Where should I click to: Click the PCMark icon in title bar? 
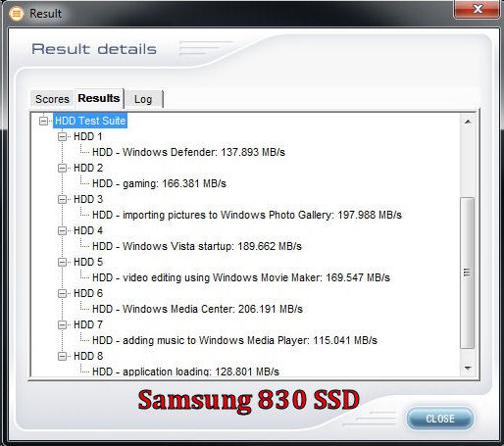(17, 14)
